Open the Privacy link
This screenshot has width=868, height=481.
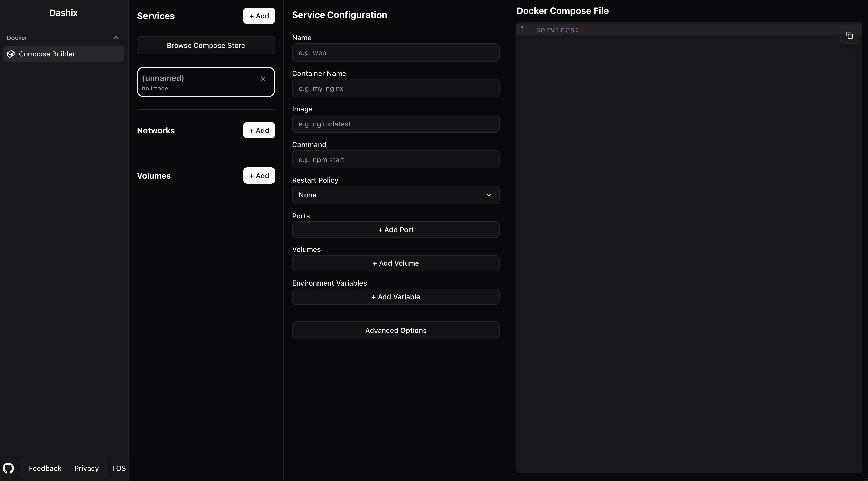(x=86, y=468)
